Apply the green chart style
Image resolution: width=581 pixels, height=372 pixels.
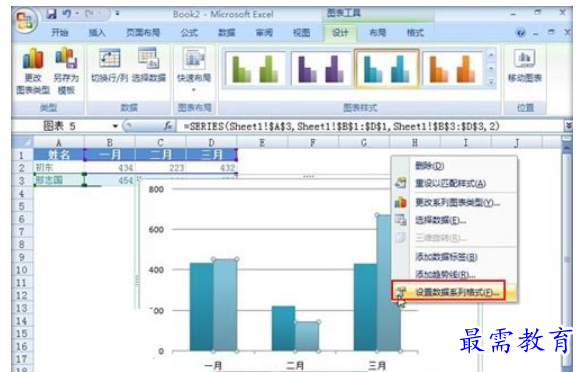coord(255,69)
